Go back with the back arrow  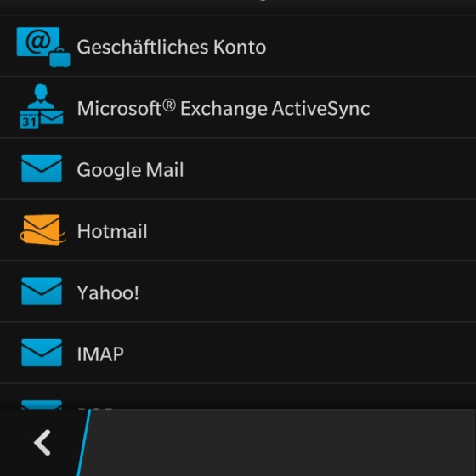click(42, 443)
